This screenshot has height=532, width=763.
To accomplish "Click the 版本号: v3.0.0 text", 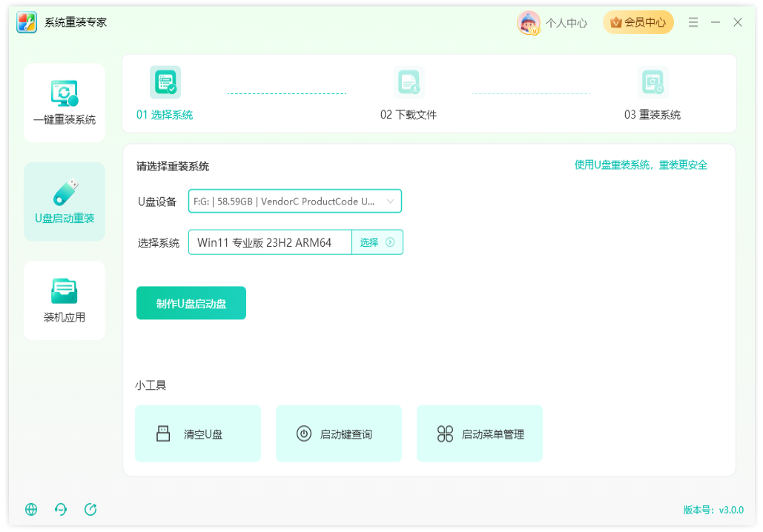I will 713,510.
